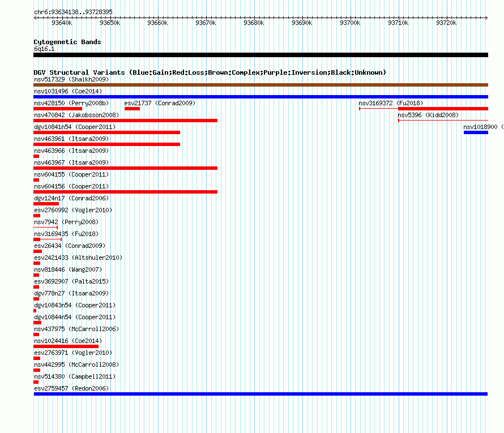
Task: Click the red nsv1024416 loss bar
Action: click(66, 346)
